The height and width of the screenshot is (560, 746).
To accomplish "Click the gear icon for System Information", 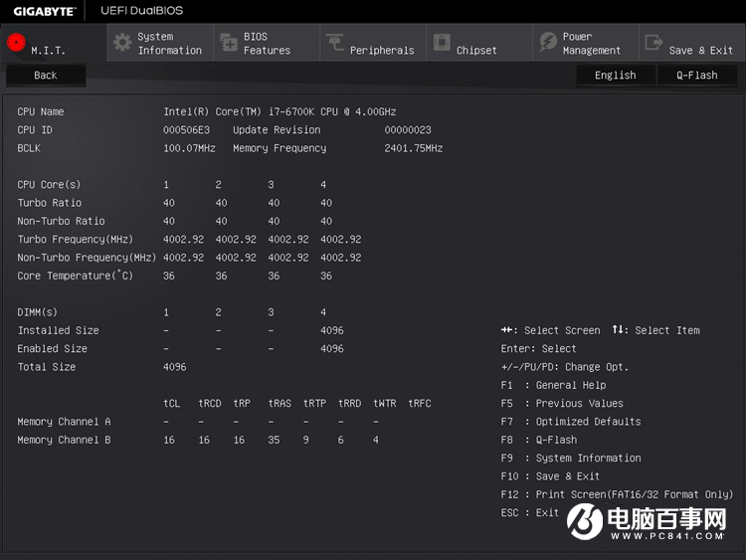I will tap(122, 43).
